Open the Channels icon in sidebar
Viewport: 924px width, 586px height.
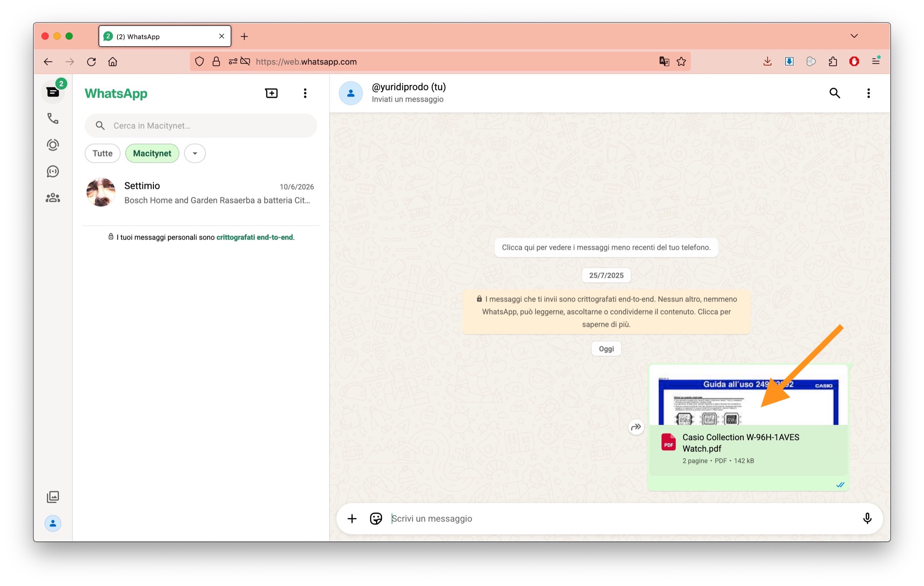53,171
